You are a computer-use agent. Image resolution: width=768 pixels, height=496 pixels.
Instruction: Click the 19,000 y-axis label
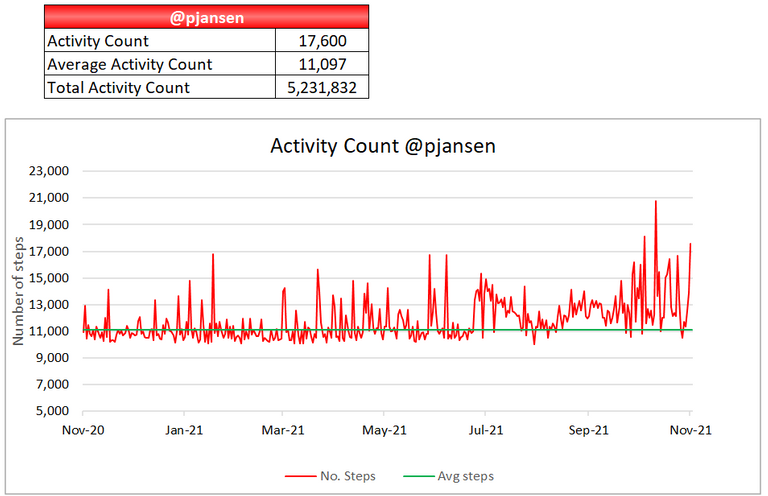pyautogui.click(x=49, y=225)
